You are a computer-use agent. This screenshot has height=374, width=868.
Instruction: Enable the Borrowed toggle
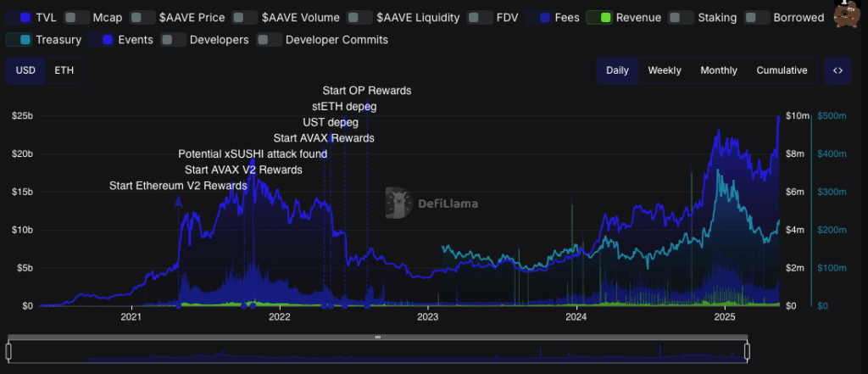(x=756, y=18)
